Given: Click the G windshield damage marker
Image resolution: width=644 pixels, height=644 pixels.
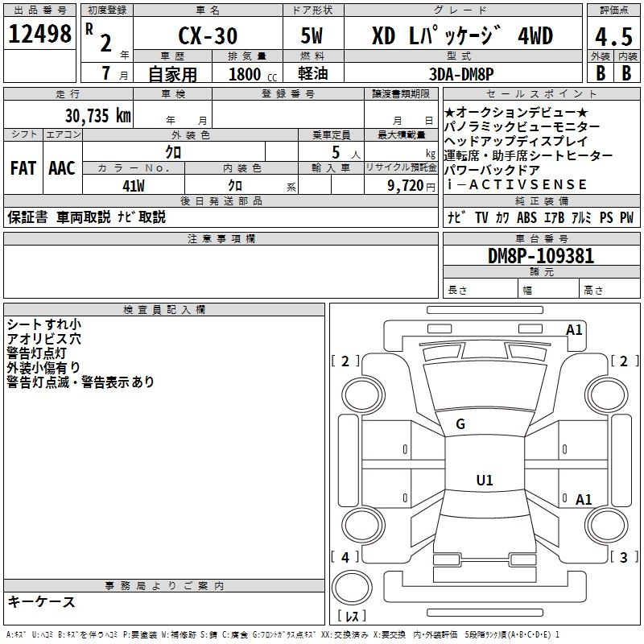Looking at the screenshot, I should [460, 424].
